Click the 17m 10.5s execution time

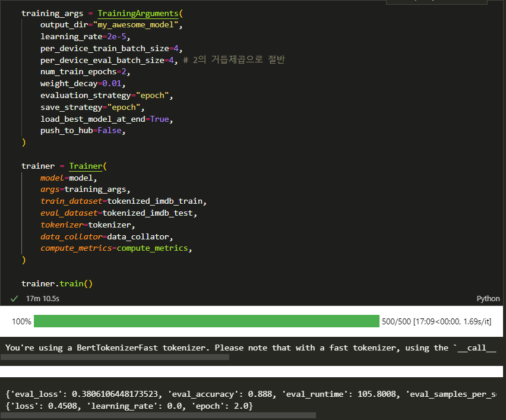pyautogui.click(x=43, y=298)
